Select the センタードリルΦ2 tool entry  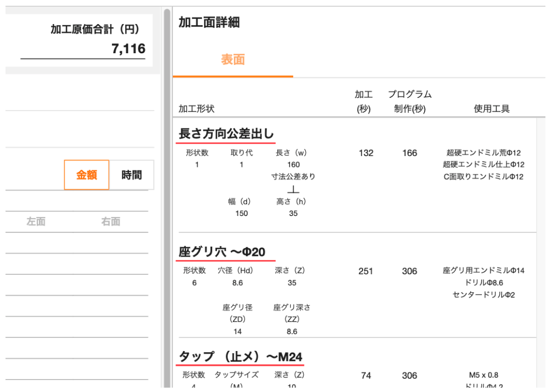pyautogui.click(x=483, y=294)
